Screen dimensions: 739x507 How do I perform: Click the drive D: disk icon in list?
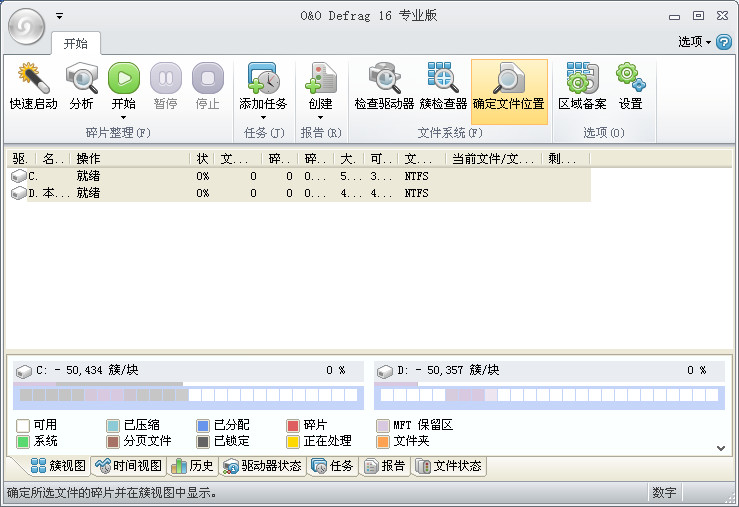(x=18, y=193)
